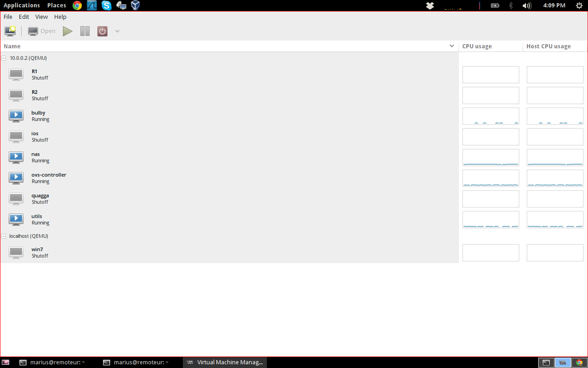Viewport: 588px width, 368px height.
Task: Open the Edit menu
Action: (x=24, y=17)
